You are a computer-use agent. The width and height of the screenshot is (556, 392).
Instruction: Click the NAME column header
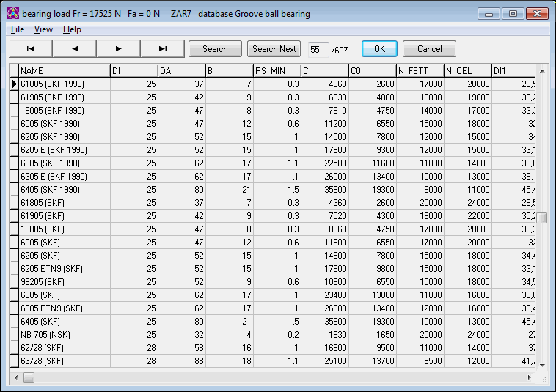[65, 71]
